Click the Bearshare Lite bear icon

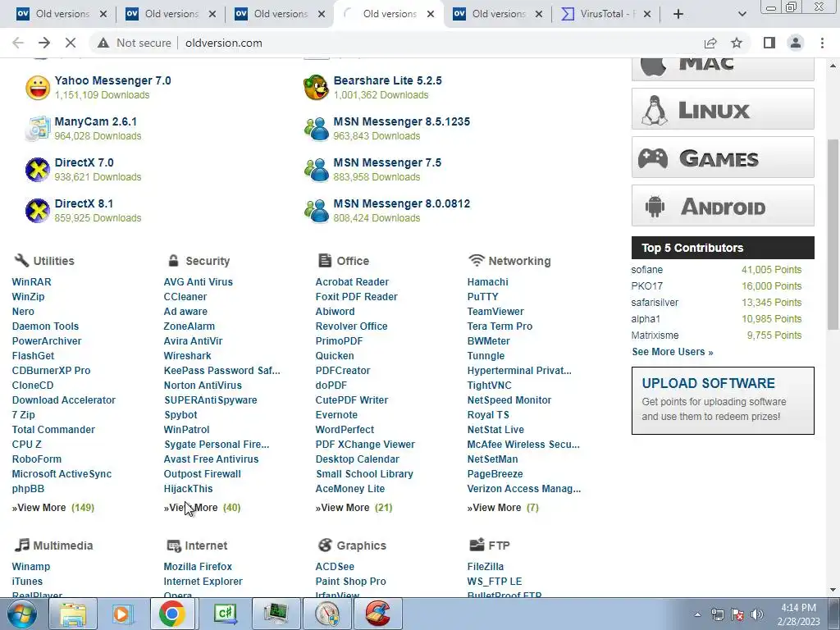(x=316, y=87)
